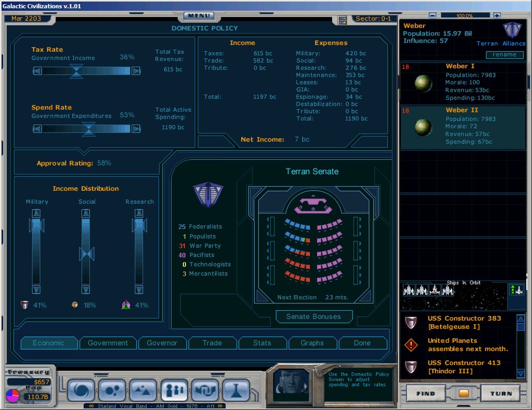This screenshot has height=410, width=532.
Task: Select the fourth ship in Ships In Orbit
Action: [x=447, y=290]
